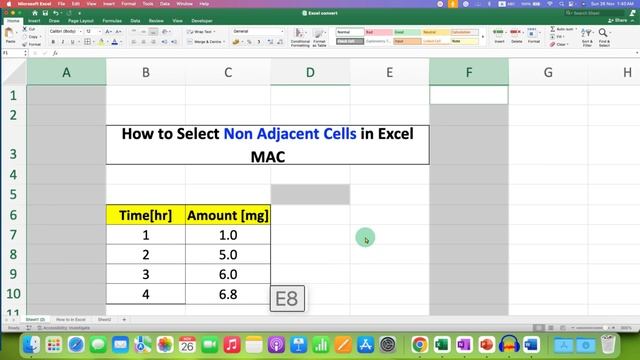Open Excel from the Dock

(442, 345)
